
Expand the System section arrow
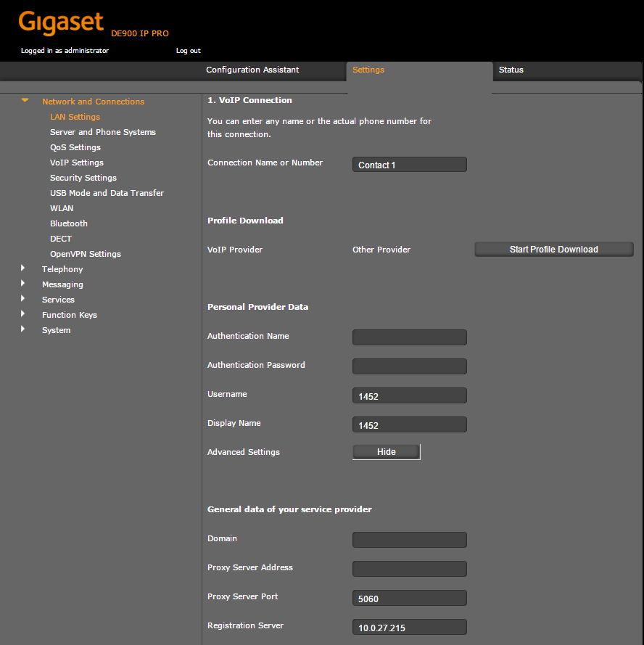coord(23,329)
